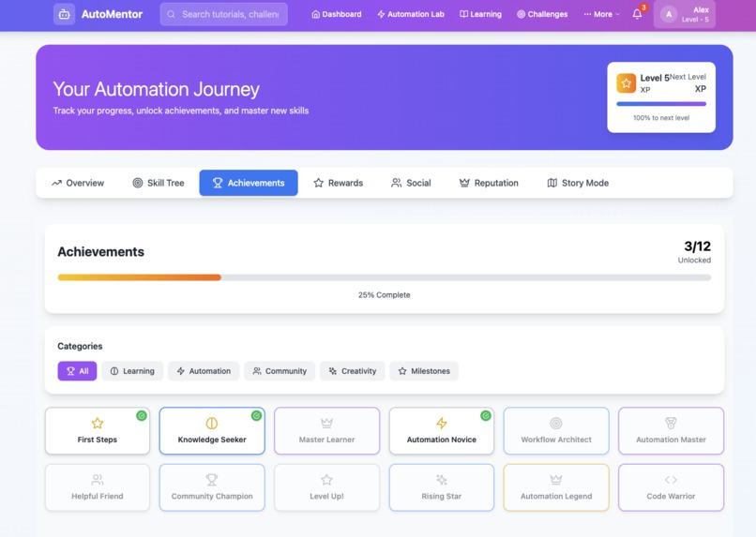Click the Knowledge Seeker brain icon
756x537 pixels.
[212, 424]
